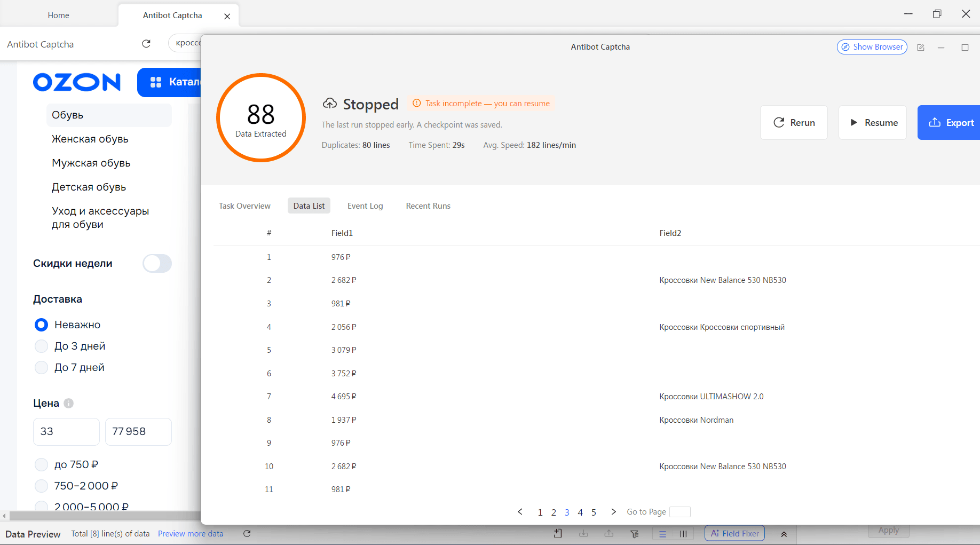This screenshot has height=545, width=980.
Task: Click the add field icon in bottom toolbar
Action: pyautogui.click(x=558, y=534)
